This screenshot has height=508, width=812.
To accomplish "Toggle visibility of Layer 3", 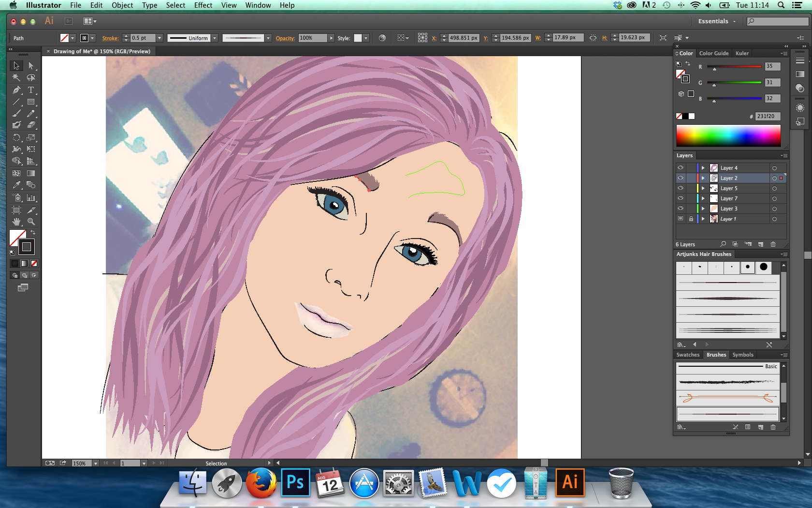I will [x=681, y=209].
